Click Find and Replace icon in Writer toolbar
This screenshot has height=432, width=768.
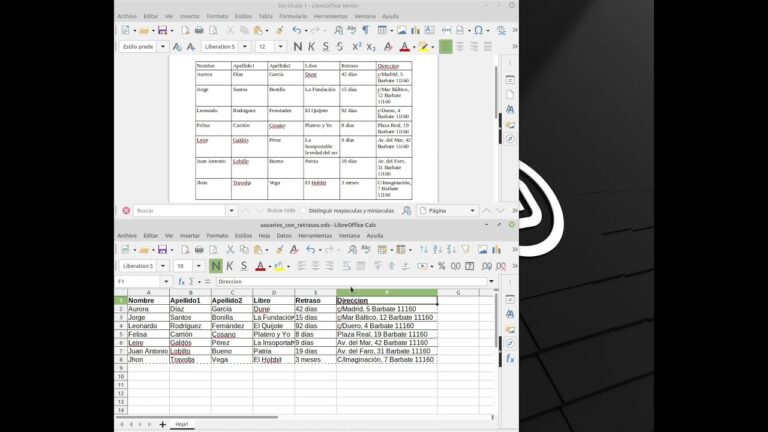338,30
